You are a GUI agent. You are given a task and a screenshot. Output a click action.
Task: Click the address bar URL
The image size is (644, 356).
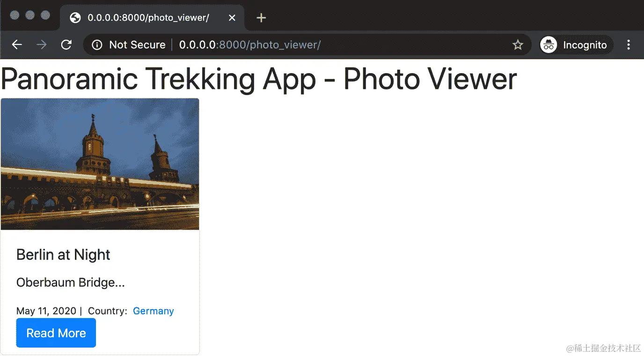coord(250,45)
